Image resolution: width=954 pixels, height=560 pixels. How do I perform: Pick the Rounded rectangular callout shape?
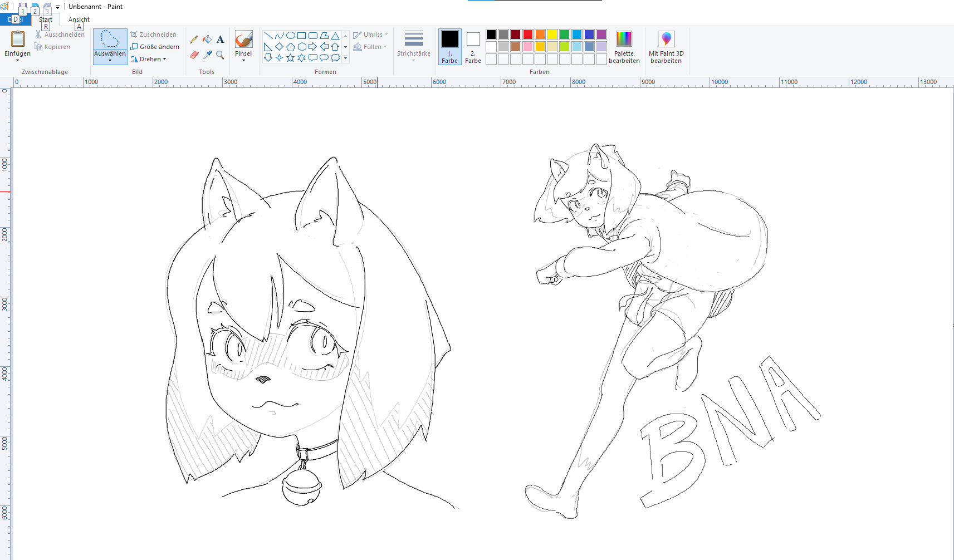pyautogui.click(x=312, y=57)
